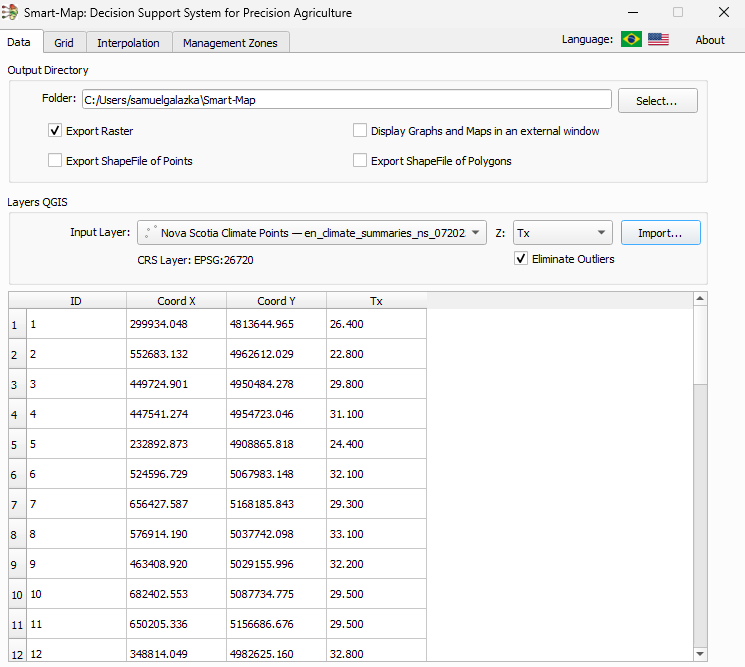Image resolution: width=745 pixels, height=667 pixels.
Task: Expand the Z variable dropdown showing Tx
Action: pos(562,233)
